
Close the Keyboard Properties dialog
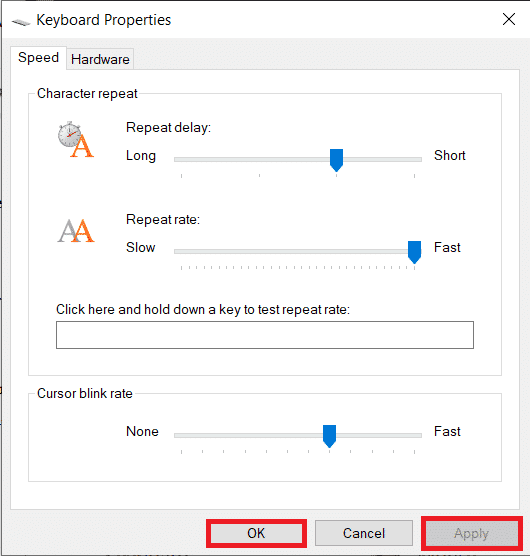click(x=509, y=19)
